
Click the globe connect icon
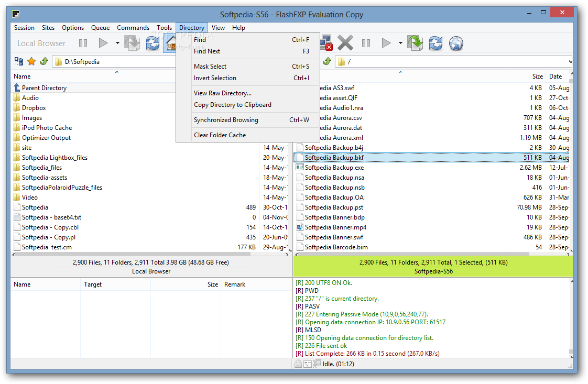456,43
